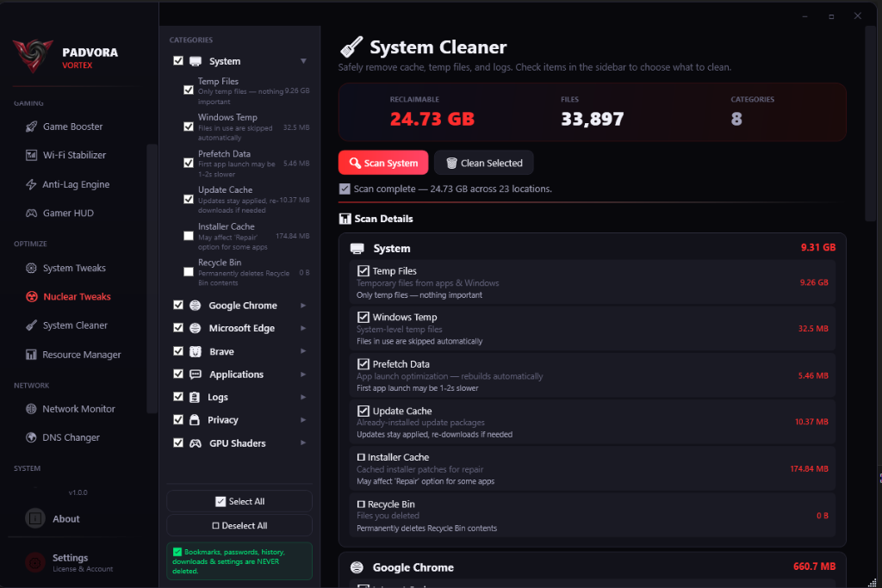882x588 pixels.
Task: Click the Scan Details chart icon
Action: tap(345, 219)
